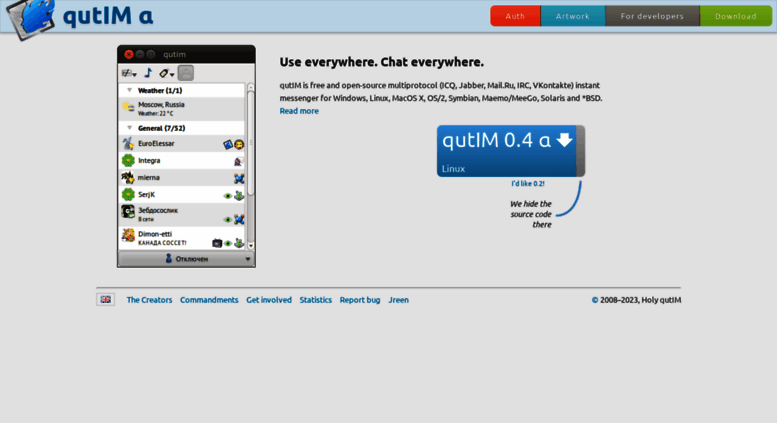
Task: Open the Commandments link
Action: pyautogui.click(x=209, y=300)
